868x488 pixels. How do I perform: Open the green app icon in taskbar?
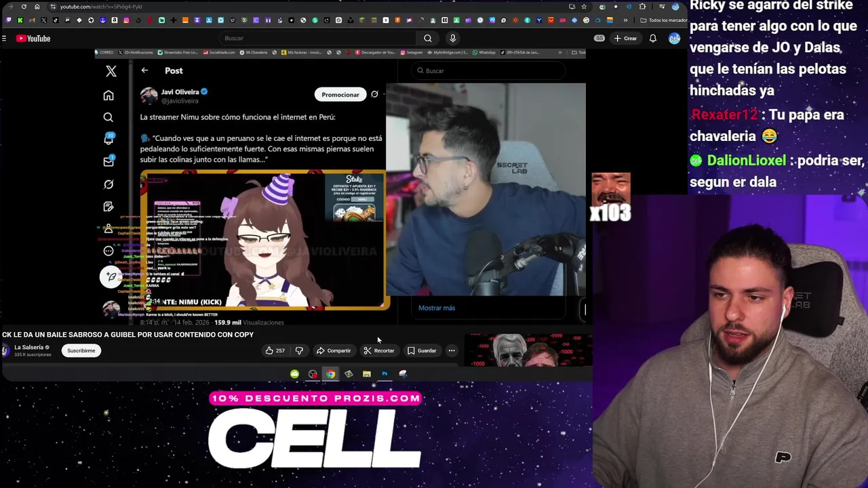pos(294,374)
